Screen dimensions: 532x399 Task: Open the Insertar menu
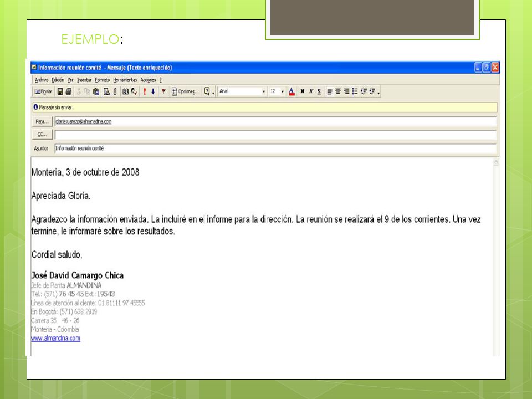[x=84, y=80]
